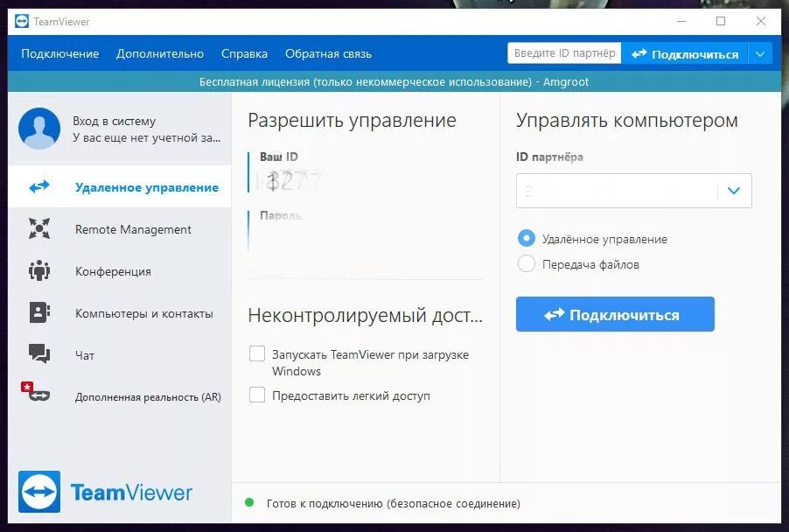
Task: Click the Разрешить управление heading
Action: 353,120
